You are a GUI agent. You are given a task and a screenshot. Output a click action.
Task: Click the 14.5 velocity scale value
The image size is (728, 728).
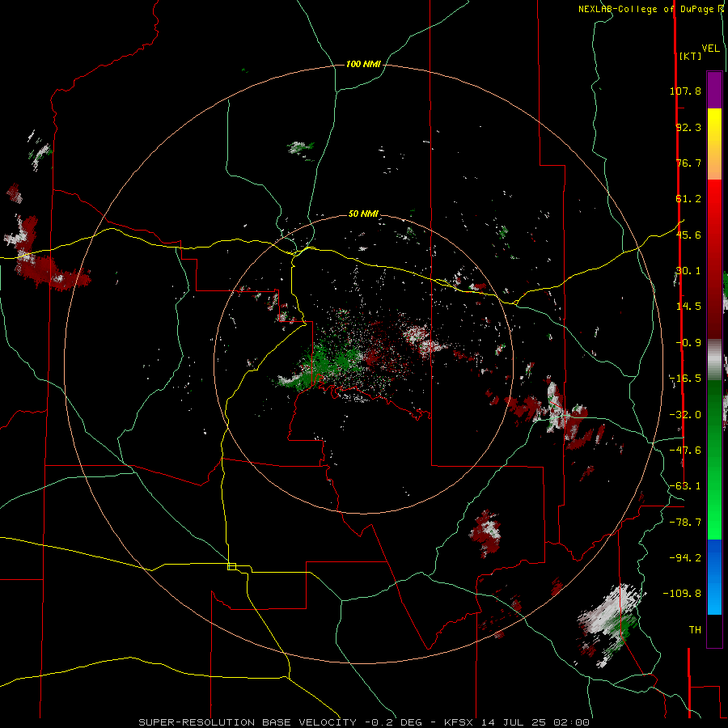tap(688, 307)
